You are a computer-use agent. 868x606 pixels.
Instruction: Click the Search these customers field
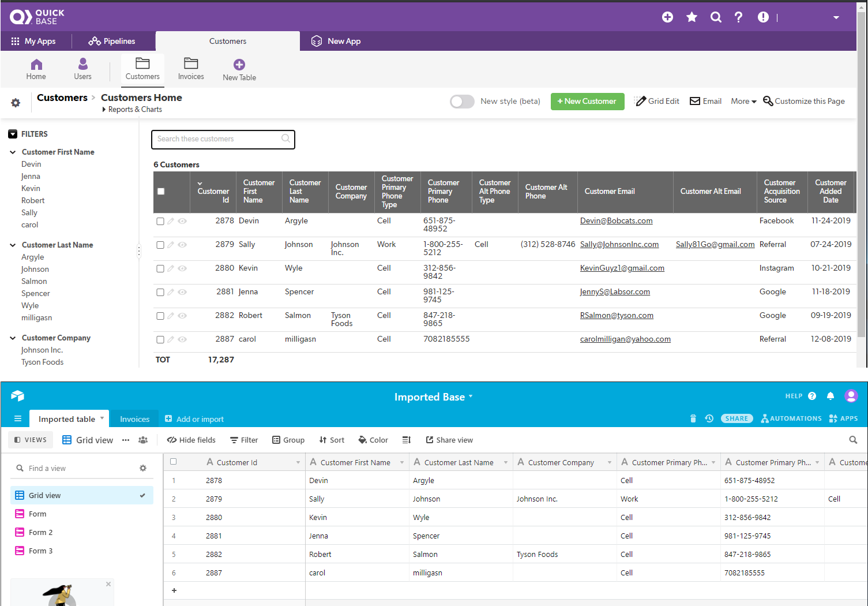click(223, 139)
